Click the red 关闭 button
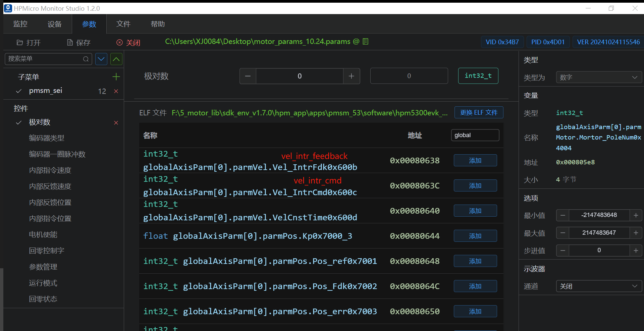The image size is (644, 331). click(128, 43)
